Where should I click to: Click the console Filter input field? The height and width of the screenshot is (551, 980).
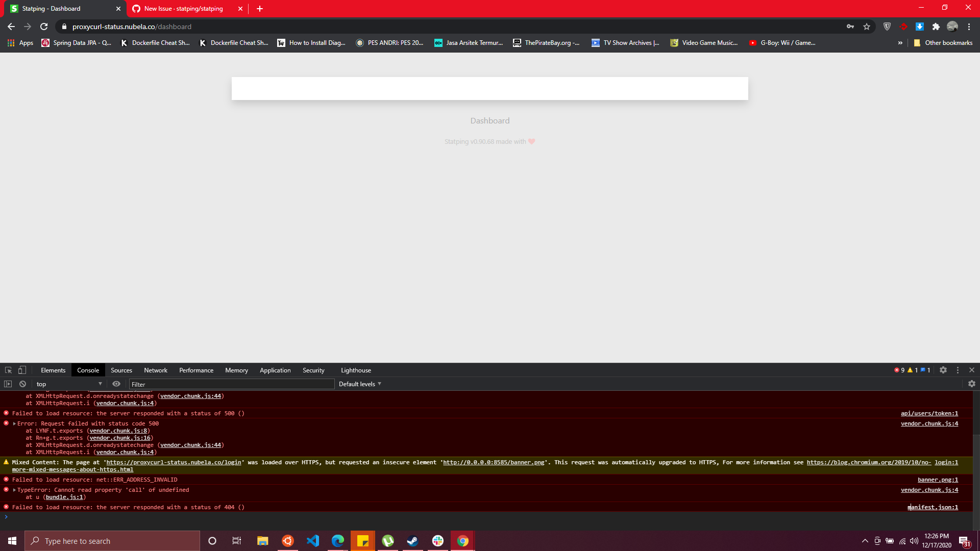tap(232, 384)
